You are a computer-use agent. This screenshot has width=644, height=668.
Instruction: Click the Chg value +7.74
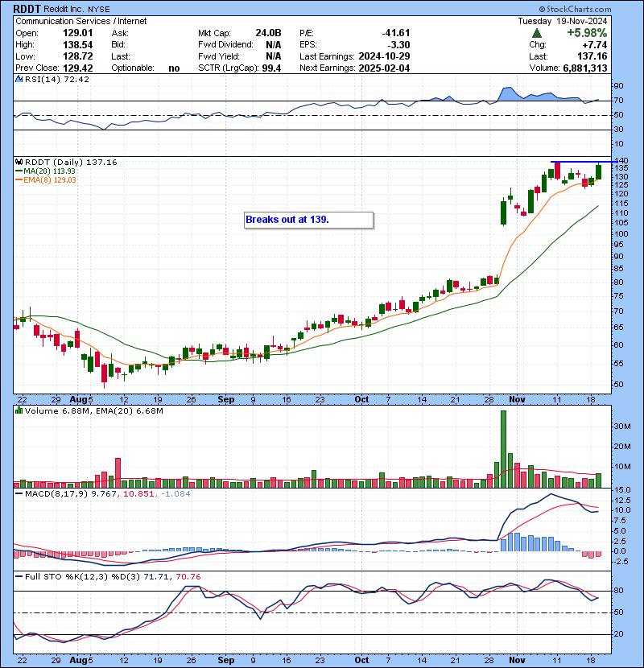pos(593,45)
